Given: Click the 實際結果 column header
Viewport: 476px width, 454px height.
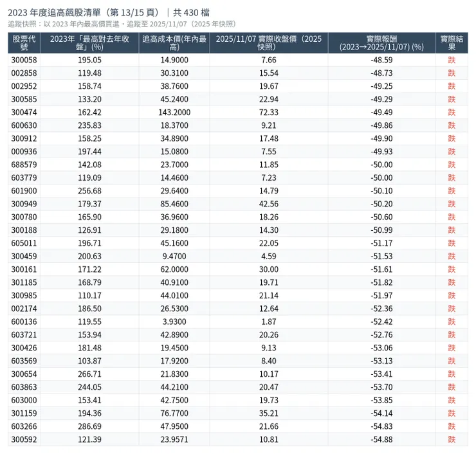Looking at the screenshot, I should (452, 43).
